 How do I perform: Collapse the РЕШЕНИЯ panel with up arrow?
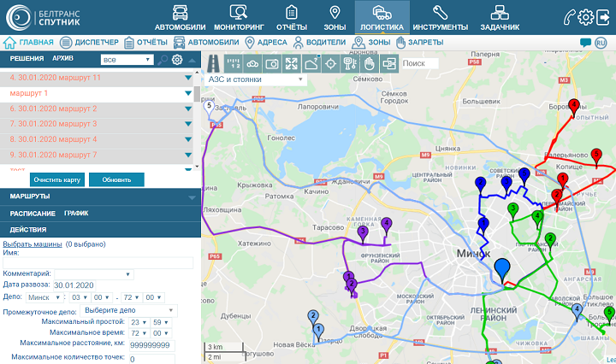192,61
